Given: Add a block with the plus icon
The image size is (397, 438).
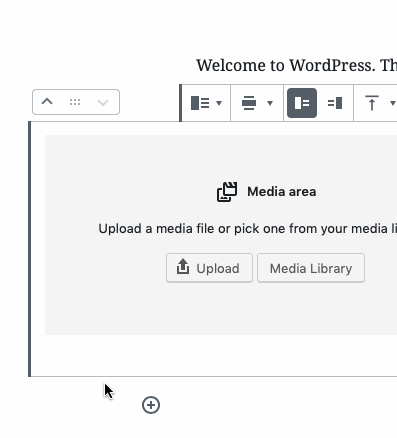Looking at the screenshot, I should [151, 405].
